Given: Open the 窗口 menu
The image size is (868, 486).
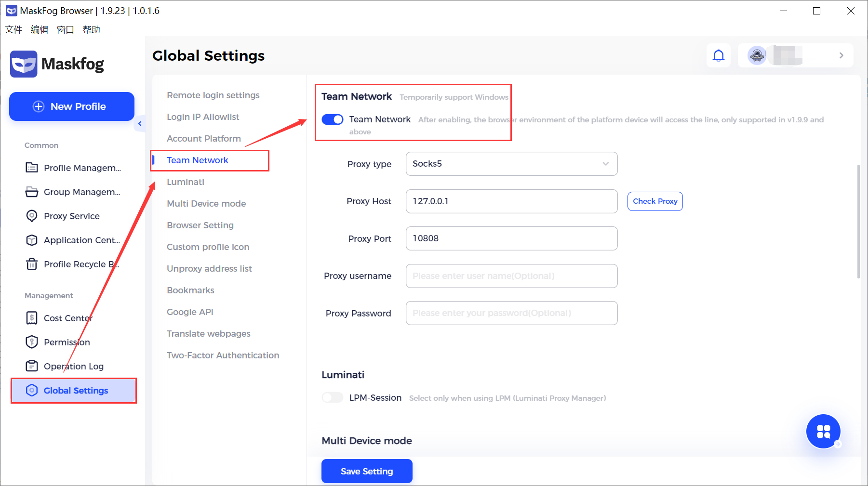Looking at the screenshot, I should [x=66, y=29].
